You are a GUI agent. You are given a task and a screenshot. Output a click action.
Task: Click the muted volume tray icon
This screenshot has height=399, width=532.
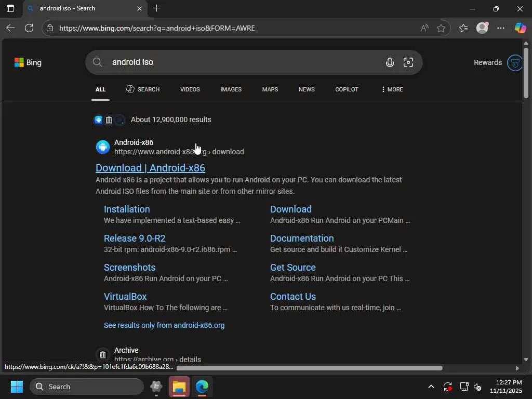[477, 387]
